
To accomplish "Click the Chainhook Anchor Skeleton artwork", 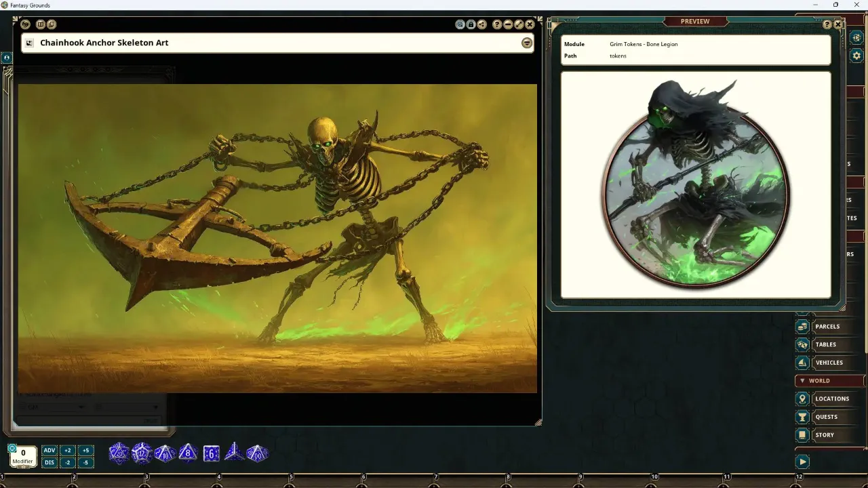I will [277, 239].
